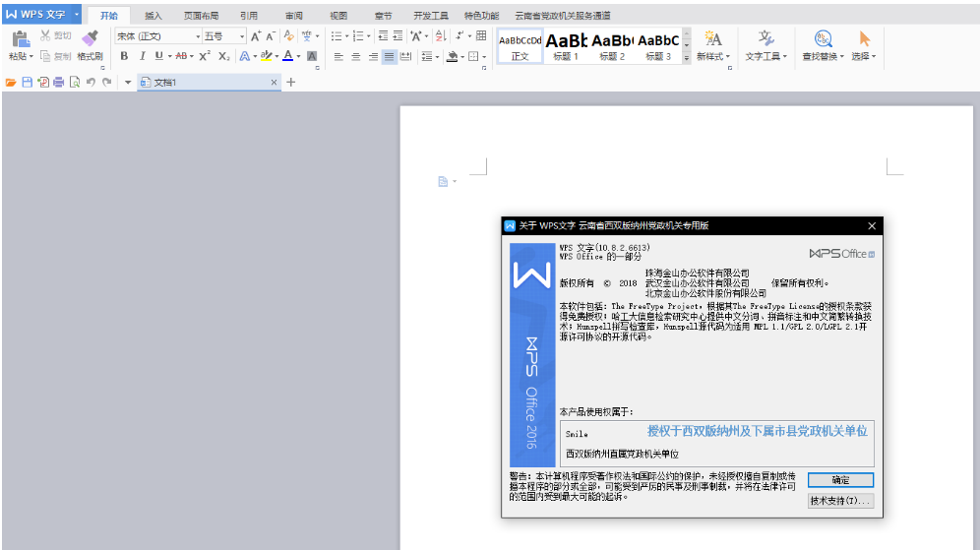Image resolution: width=980 pixels, height=550 pixels.
Task: Select the Format Painter brush
Action: point(90,38)
